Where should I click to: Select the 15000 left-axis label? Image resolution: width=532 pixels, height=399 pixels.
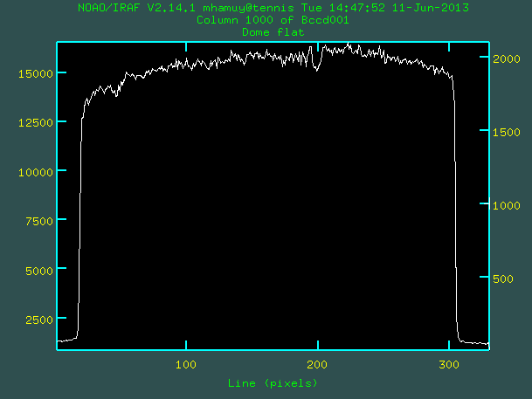point(36,74)
